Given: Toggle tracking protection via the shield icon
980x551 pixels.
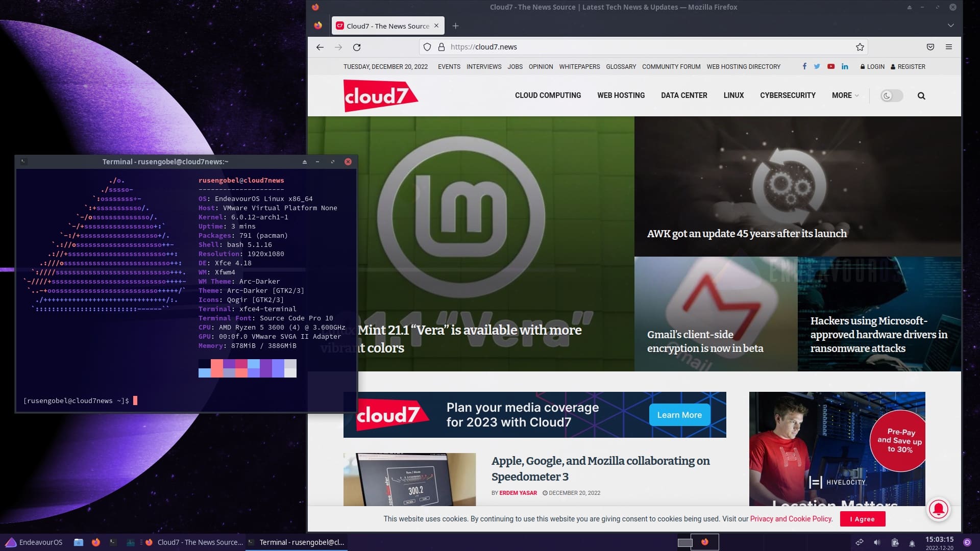Looking at the screenshot, I should pyautogui.click(x=427, y=46).
